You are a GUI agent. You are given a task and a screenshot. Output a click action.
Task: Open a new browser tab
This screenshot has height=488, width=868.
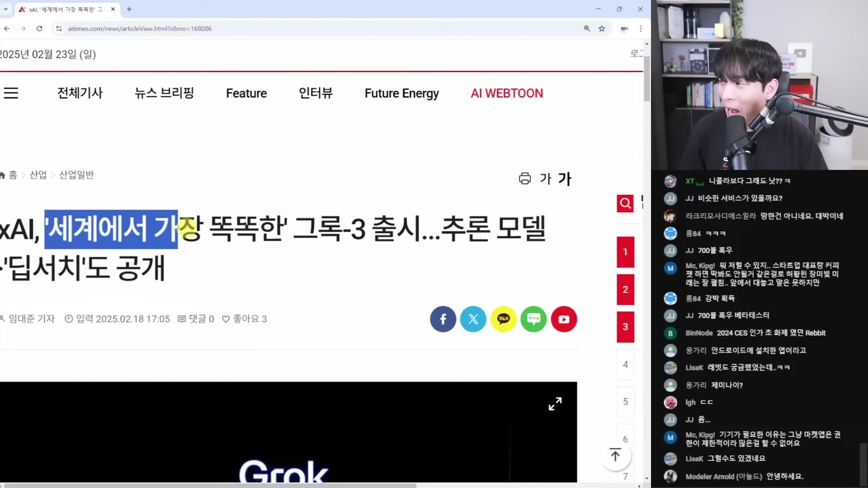(x=129, y=9)
